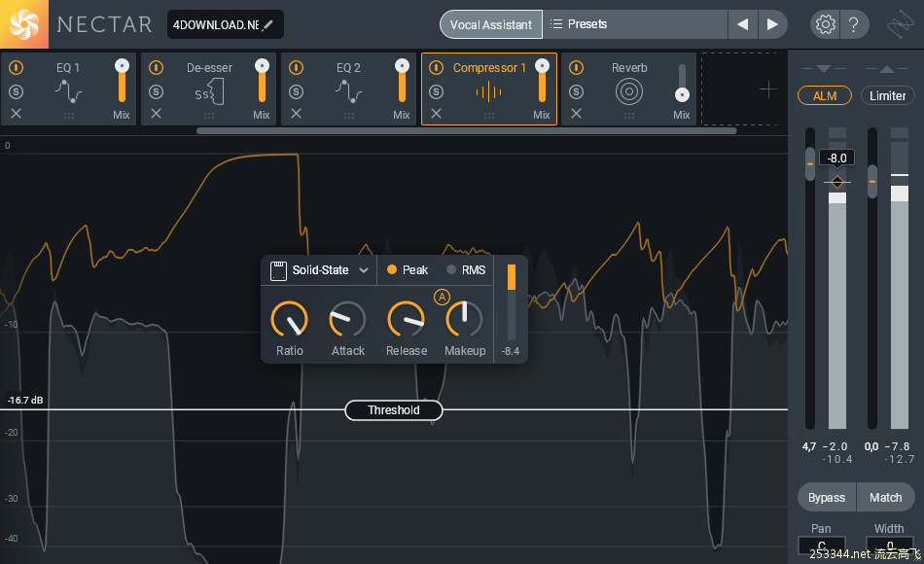This screenshot has width=924, height=564.
Task: Open help with the question mark
Action: pyautogui.click(x=853, y=24)
